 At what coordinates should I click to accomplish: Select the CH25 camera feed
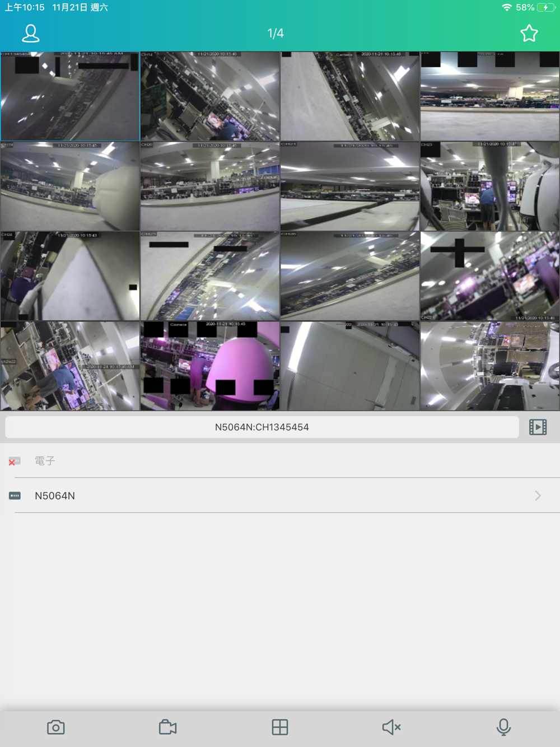pos(210,276)
